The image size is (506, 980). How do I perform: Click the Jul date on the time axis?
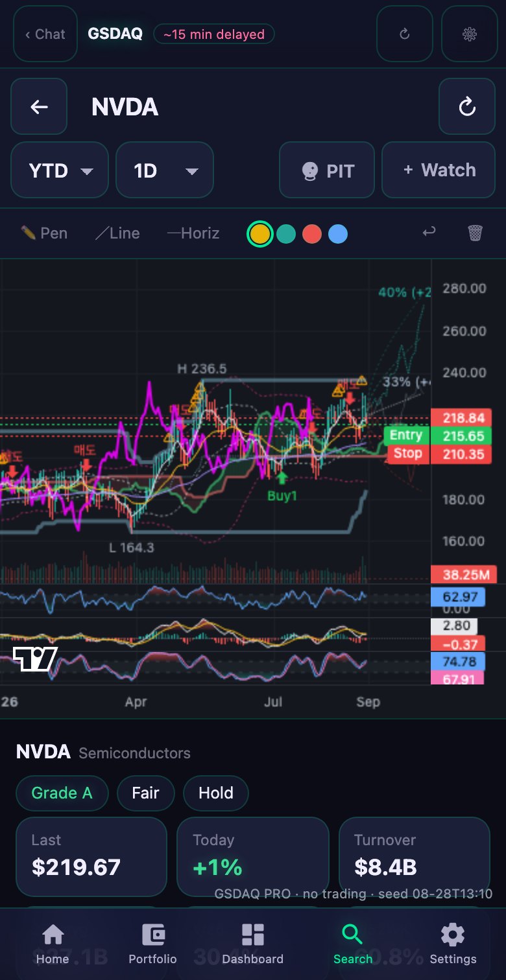[273, 702]
